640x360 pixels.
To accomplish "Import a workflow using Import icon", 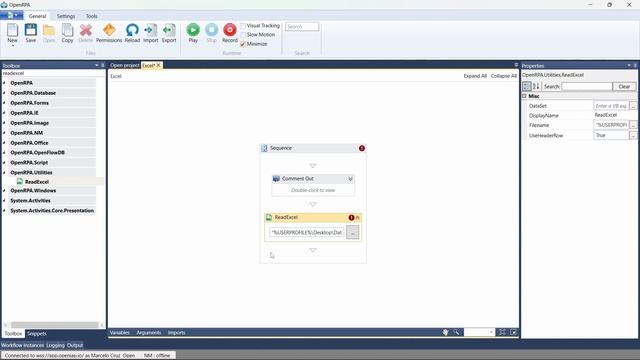I will [151, 33].
